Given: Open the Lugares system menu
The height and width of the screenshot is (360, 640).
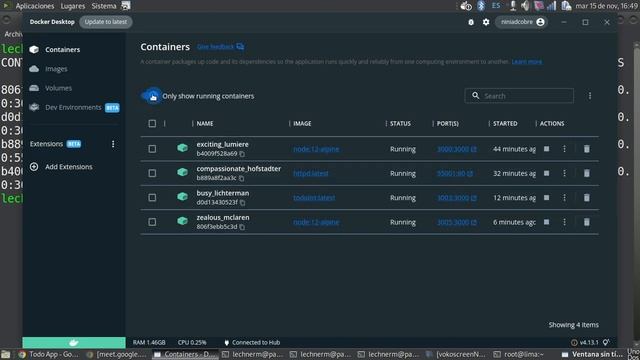Looking at the screenshot, I should pyautogui.click(x=73, y=6).
